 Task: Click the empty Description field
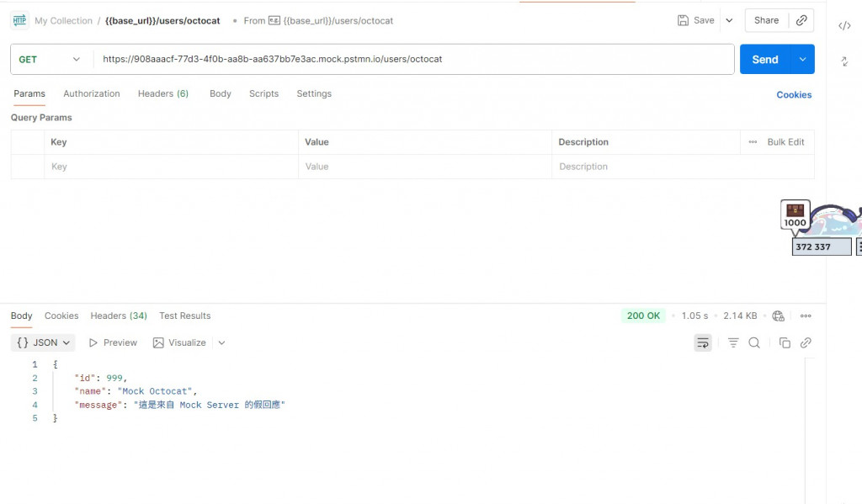pos(683,167)
